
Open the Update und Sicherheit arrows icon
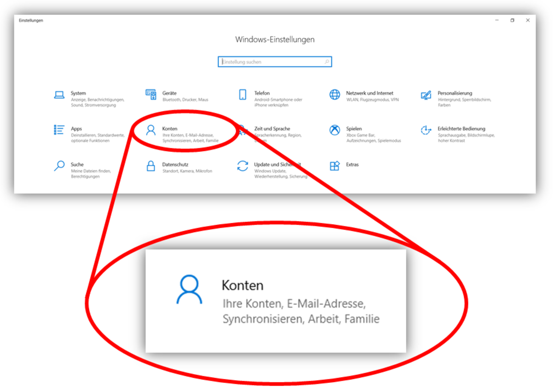point(243,166)
